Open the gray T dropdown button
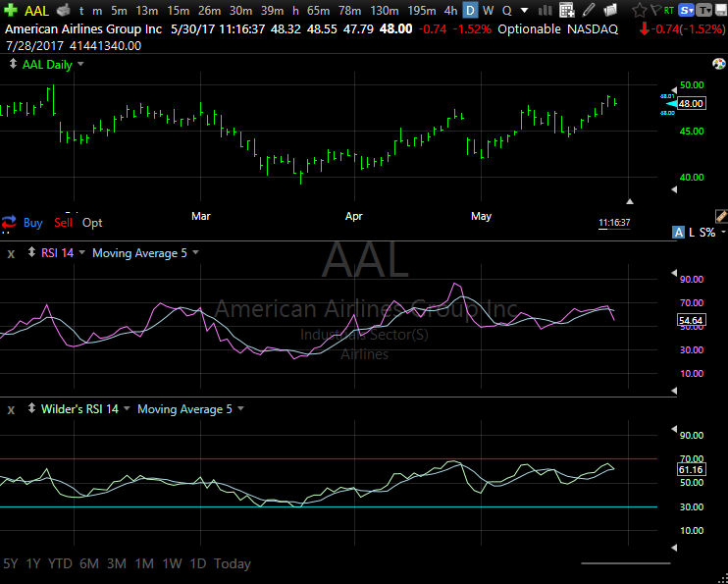This screenshot has height=584, width=728. pyautogui.click(x=704, y=10)
